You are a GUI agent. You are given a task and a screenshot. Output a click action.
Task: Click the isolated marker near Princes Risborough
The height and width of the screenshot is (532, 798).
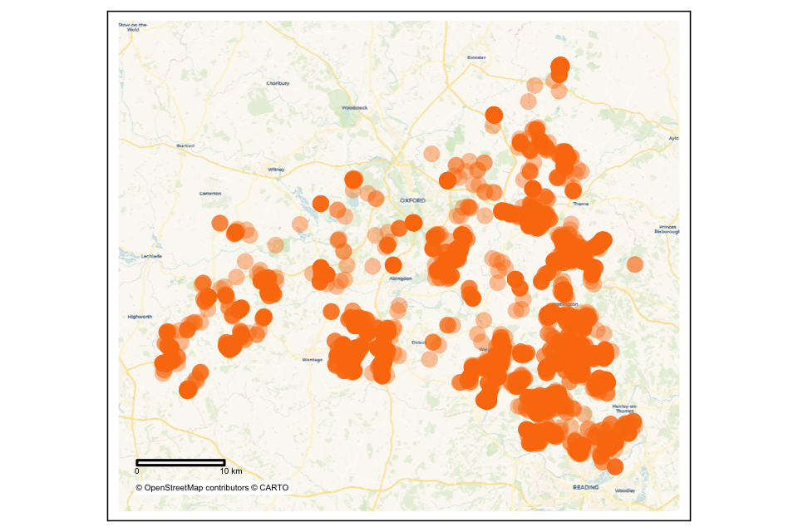point(635,263)
